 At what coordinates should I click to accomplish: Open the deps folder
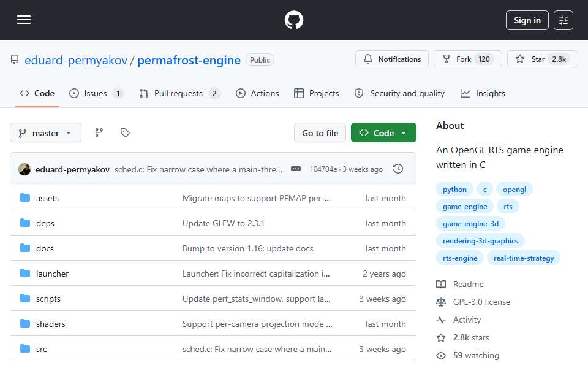click(x=45, y=223)
